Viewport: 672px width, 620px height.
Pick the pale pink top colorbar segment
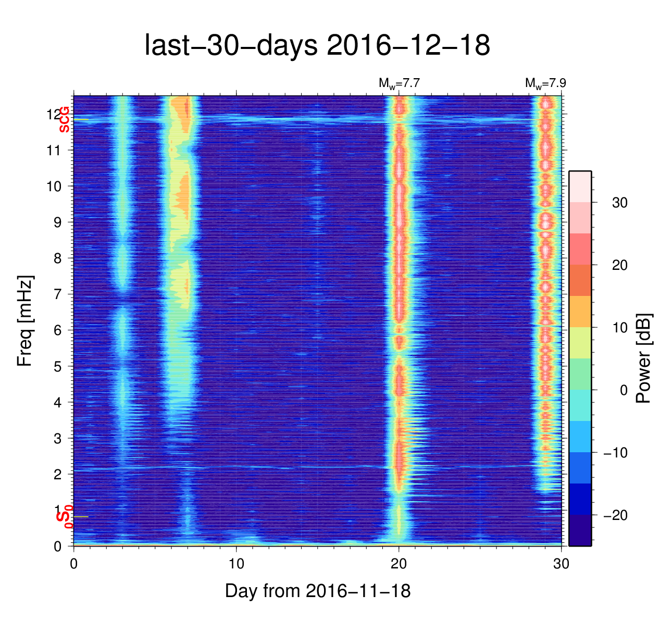point(580,186)
